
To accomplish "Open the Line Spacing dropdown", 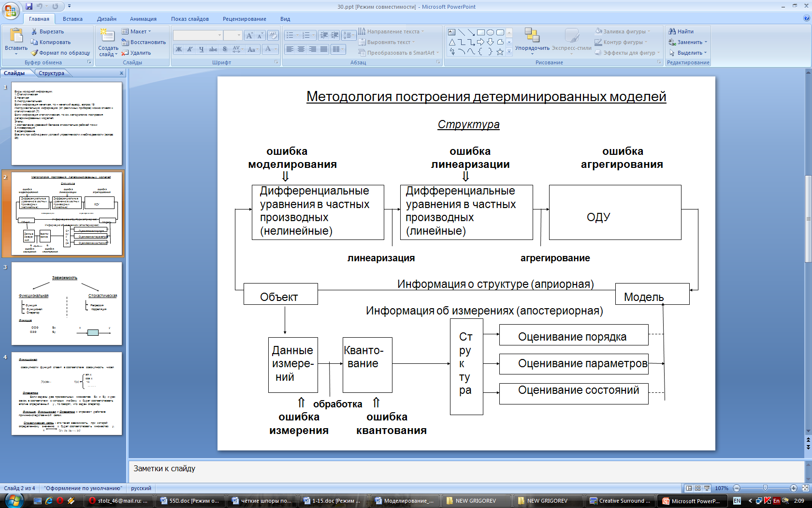I will 348,35.
